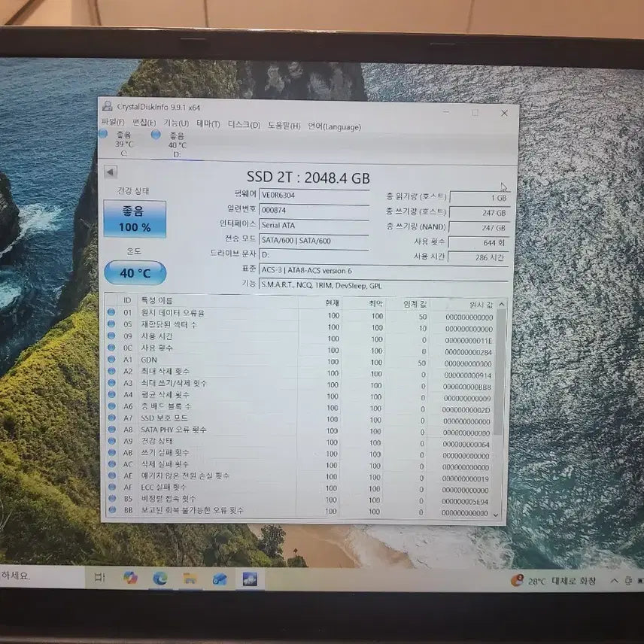Open the 언어(Language) menu
This screenshot has width=644, height=644.
[334, 126]
